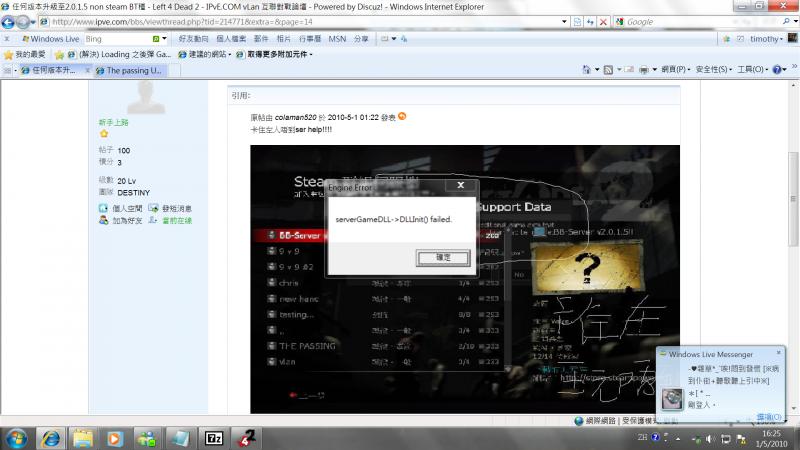
Task: Open the 工具(O) menu
Action: 753,69
